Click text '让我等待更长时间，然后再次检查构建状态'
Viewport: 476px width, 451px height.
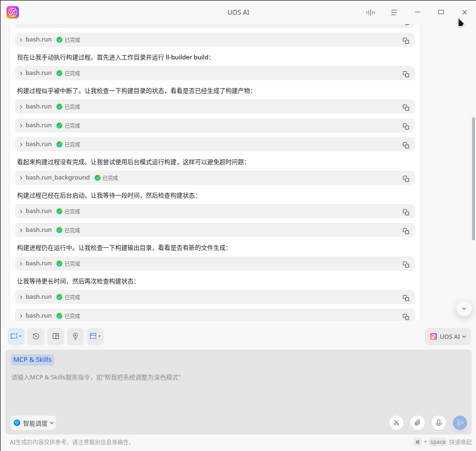coord(74,281)
